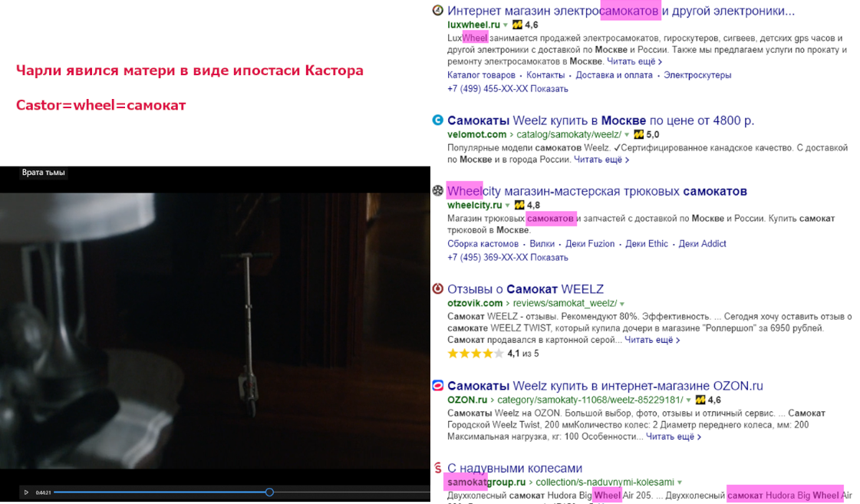This screenshot has width=860, height=504.
Task: Open 'Деки Ethic' sitelink
Action: 647,243
